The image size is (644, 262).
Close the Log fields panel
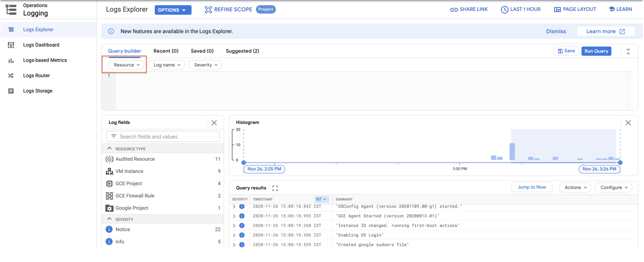click(x=214, y=123)
